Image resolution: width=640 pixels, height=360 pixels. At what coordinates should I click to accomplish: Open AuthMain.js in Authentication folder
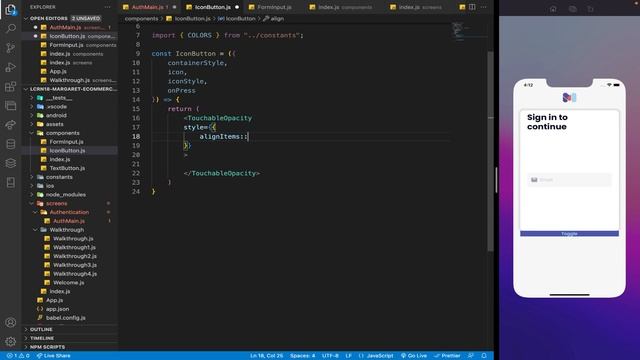pos(69,221)
